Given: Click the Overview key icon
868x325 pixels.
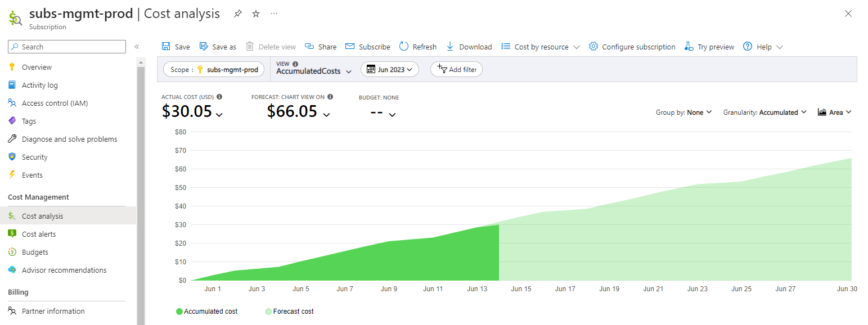Looking at the screenshot, I should click(x=12, y=67).
